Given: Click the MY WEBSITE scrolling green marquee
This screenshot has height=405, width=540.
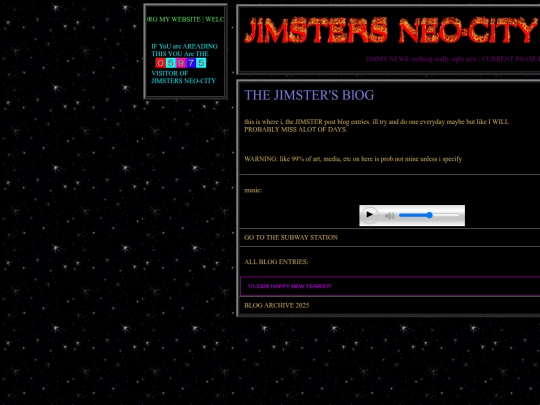Looking at the screenshot, I should click(185, 20).
